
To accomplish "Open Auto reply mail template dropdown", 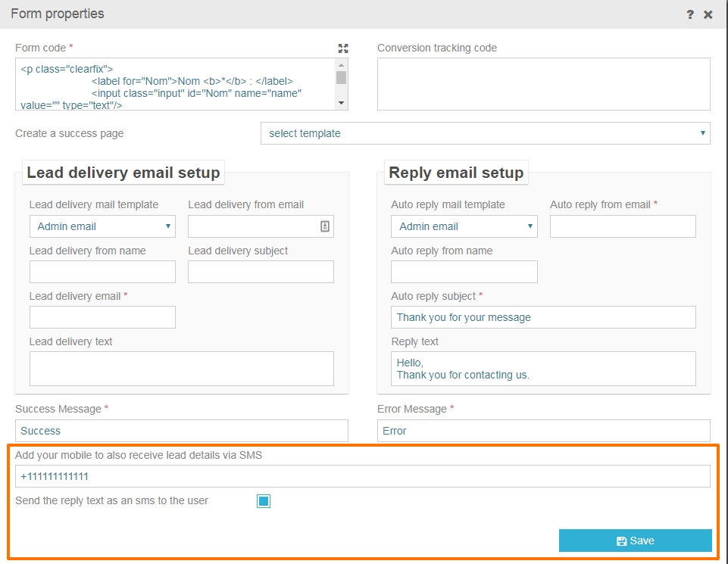I will [x=464, y=226].
